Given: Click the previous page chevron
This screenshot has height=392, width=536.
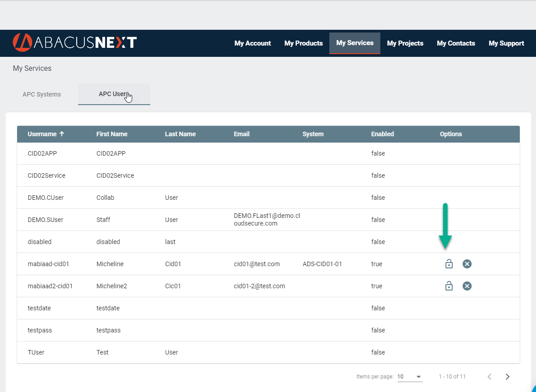Looking at the screenshot, I should [489, 376].
